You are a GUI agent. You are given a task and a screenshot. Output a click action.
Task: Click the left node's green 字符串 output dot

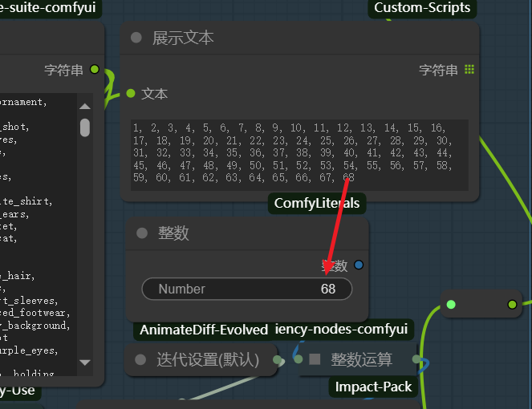[95, 70]
